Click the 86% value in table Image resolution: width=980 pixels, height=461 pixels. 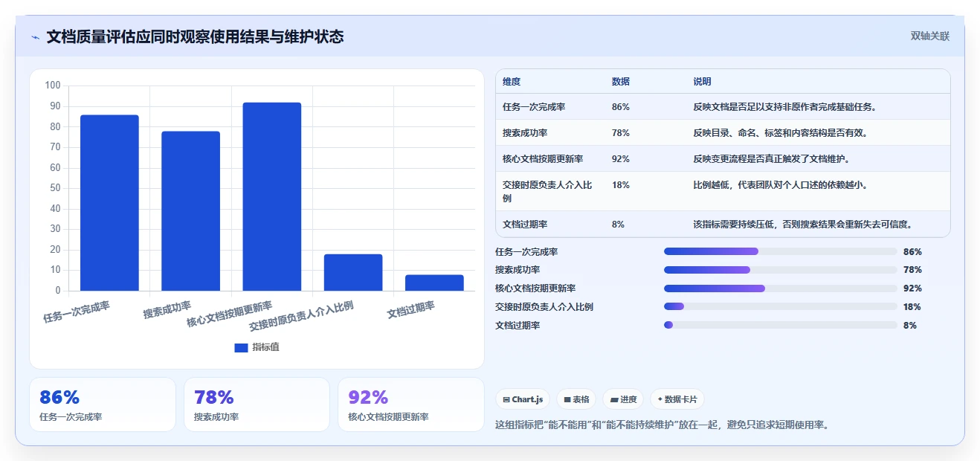pyautogui.click(x=621, y=107)
